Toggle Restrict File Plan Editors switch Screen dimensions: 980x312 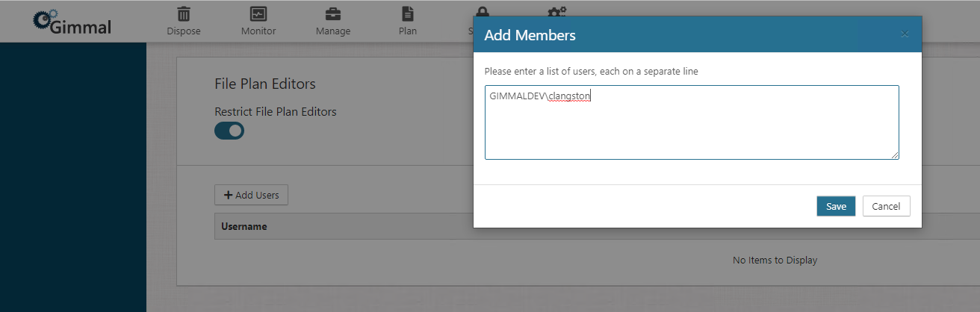coord(229,131)
